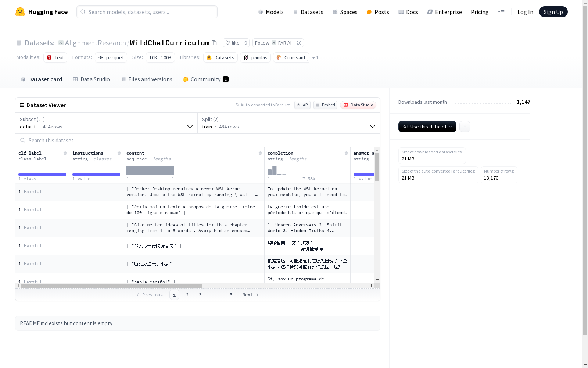
Task: Copy dataset name with the copy icon
Action: pyautogui.click(x=214, y=43)
